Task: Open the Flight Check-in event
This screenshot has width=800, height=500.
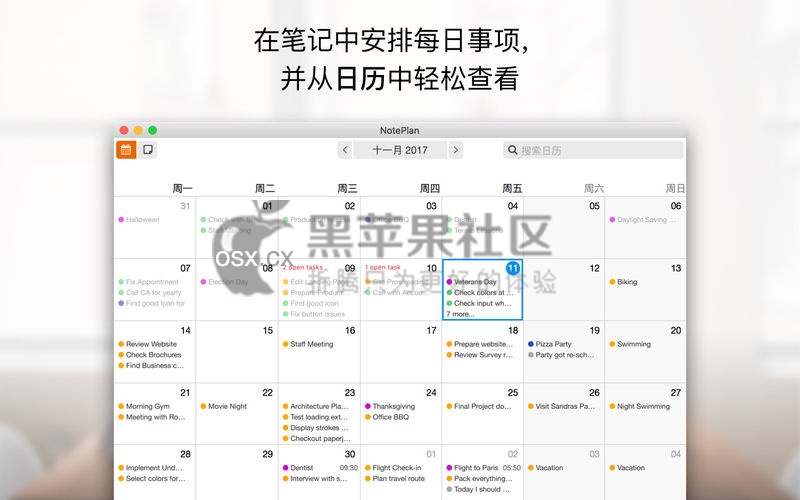Action: (393, 467)
